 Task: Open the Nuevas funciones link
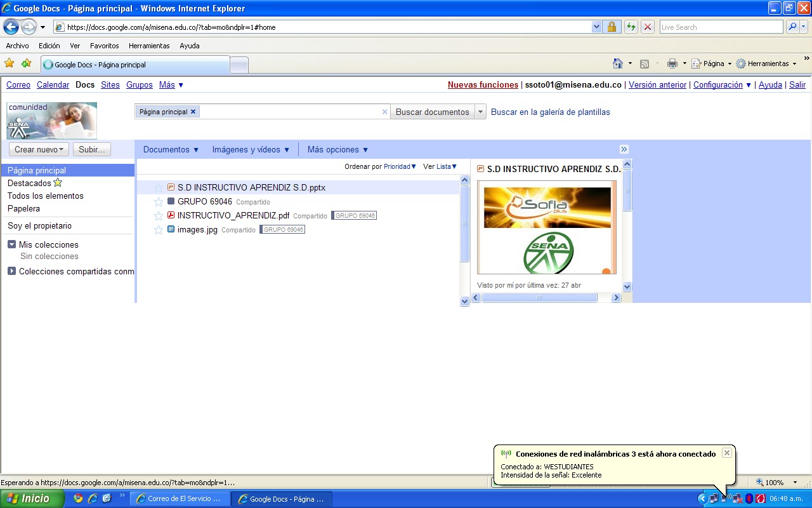(x=483, y=84)
